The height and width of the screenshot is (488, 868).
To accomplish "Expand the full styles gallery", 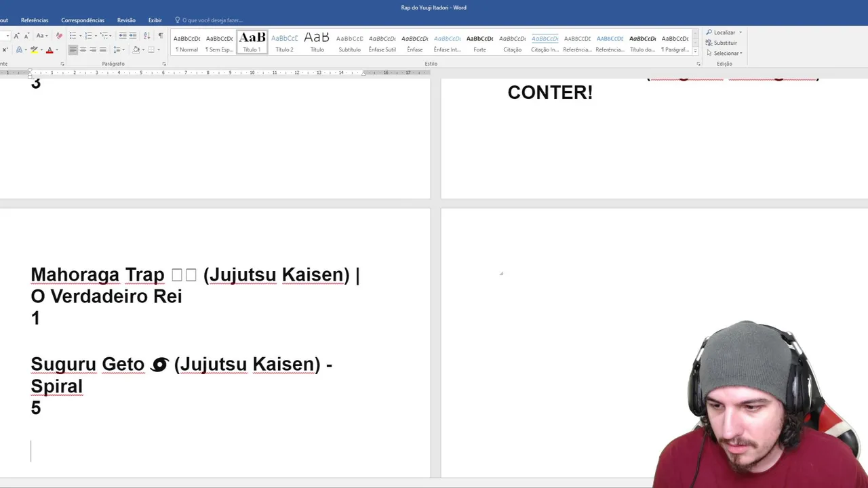I will point(695,52).
